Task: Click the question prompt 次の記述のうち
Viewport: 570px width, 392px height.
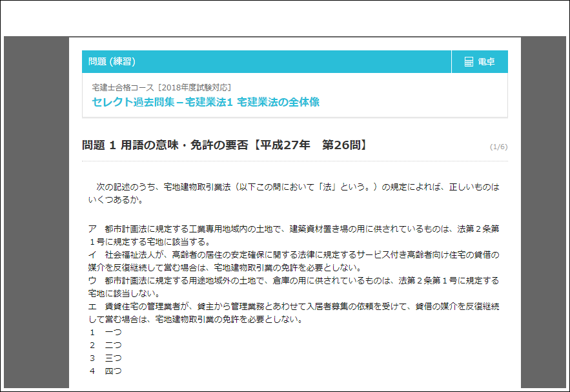Action: pyautogui.click(x=294, y=193)
